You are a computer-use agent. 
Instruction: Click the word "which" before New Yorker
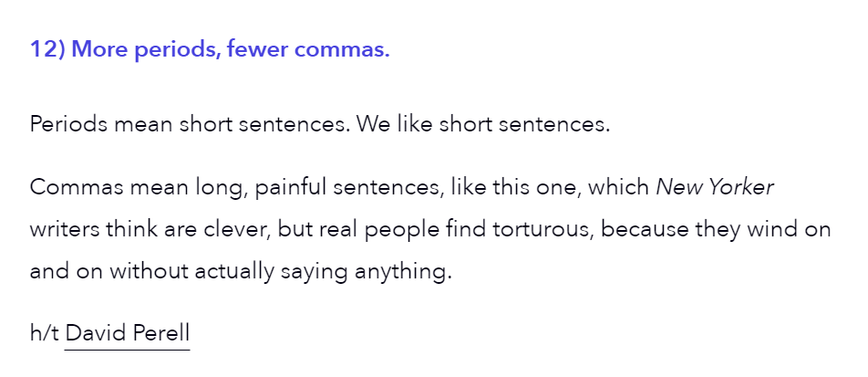point(618,187)
